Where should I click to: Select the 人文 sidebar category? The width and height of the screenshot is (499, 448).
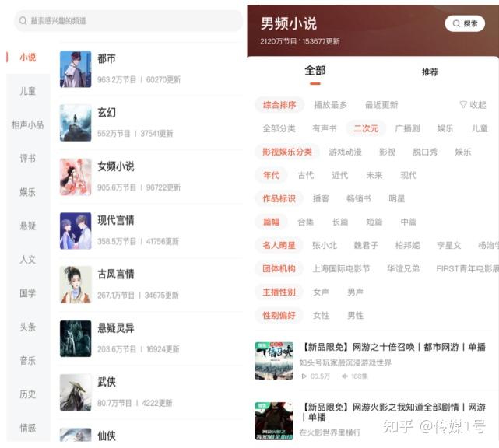(x=28, y=260)
